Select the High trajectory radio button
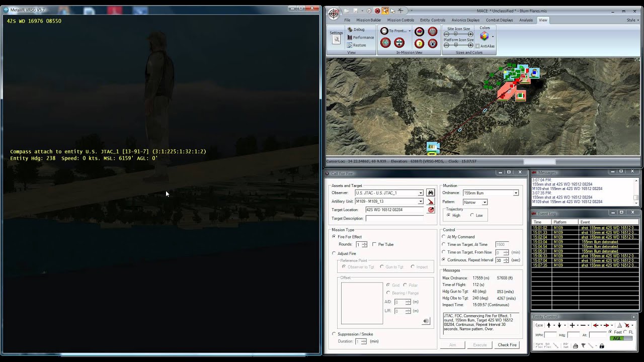This screenshot has height=362, width=644. [448, 215]
